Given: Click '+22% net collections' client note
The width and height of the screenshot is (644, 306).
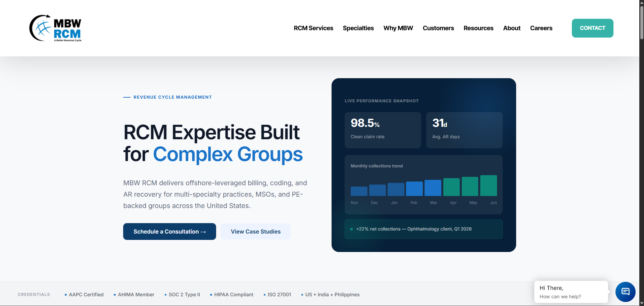Looking at the screenshot, I should (x=424, y=229).
